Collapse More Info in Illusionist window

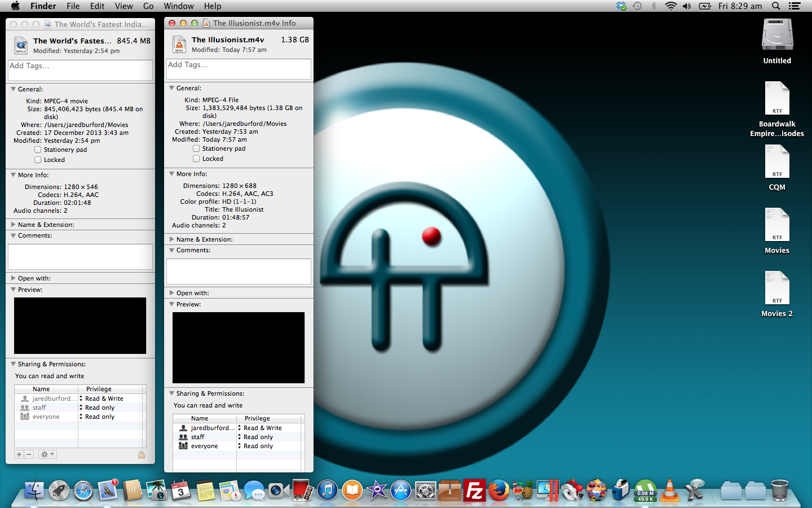(172, 174)
